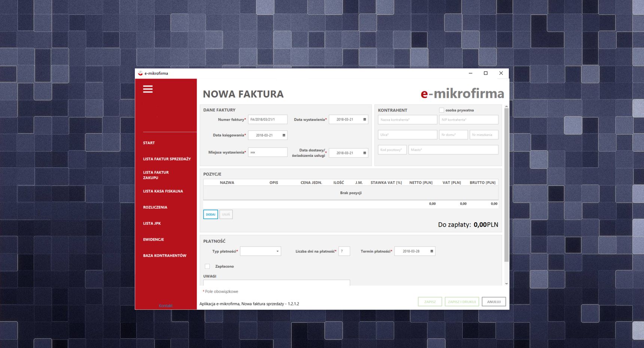Click the NAZWA column header
644x348 pixels.
(x=227, y=183)
